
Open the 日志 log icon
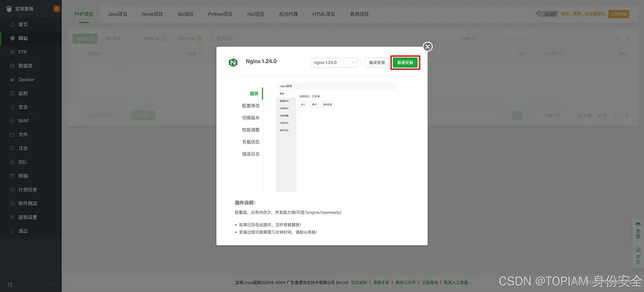12,148
